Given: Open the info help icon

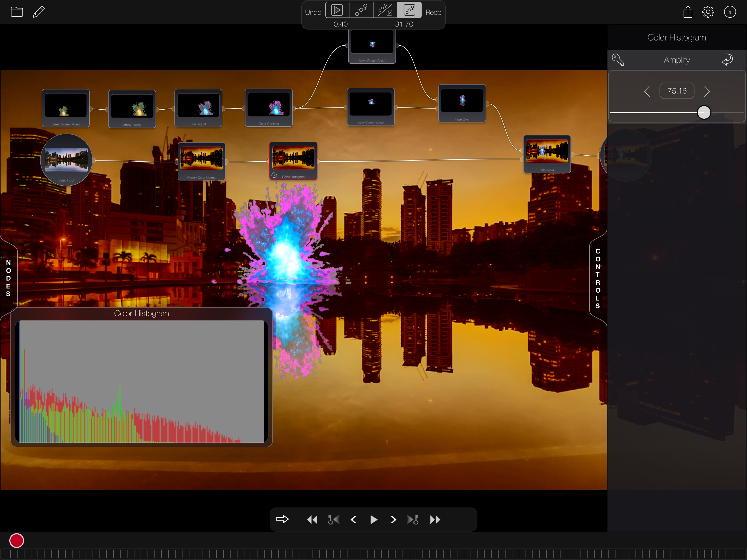Looking at the screenshot, I should (x=730, y=12).
